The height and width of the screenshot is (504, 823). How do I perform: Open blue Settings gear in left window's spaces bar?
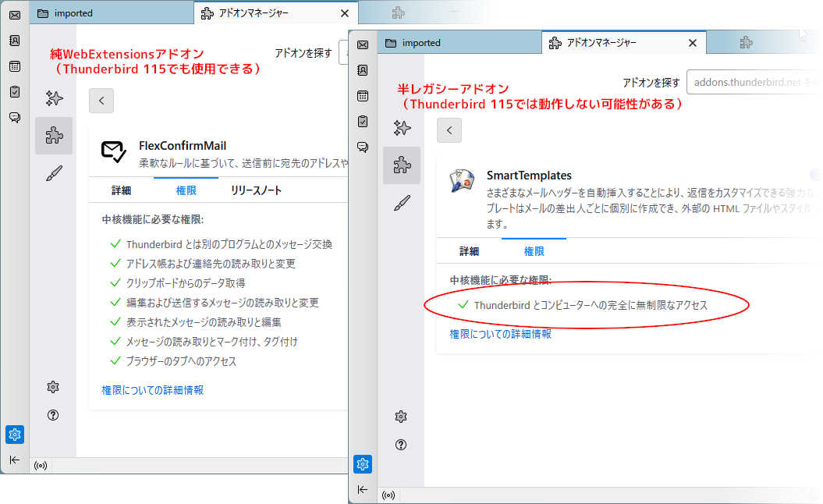(x=15, y=435)
